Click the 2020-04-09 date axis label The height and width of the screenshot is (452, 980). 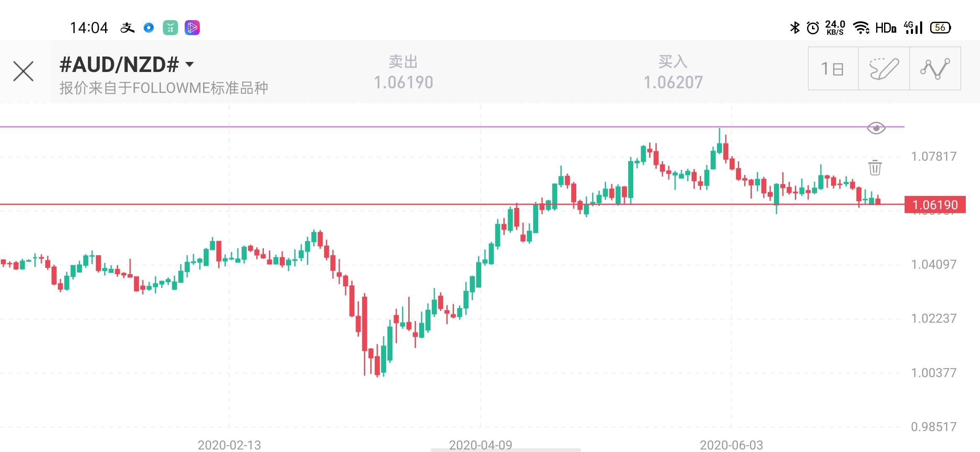click(480, 444)
